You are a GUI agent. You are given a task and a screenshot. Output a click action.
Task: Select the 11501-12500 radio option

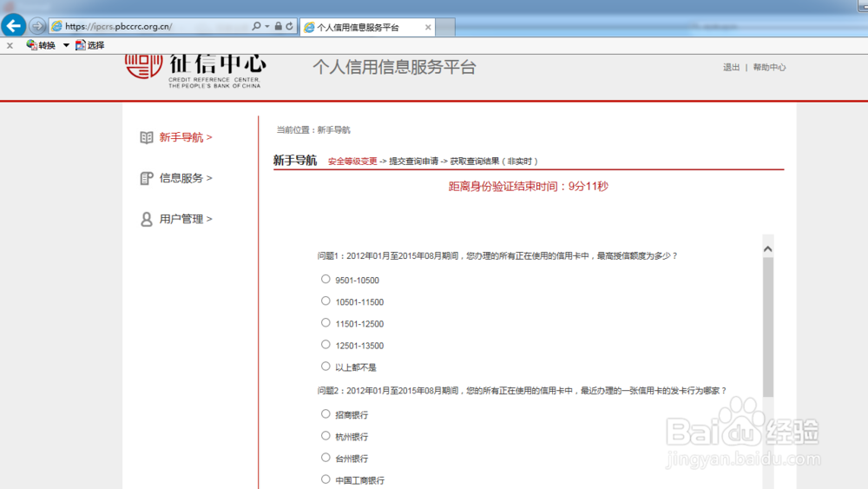(x=325, y=322)
